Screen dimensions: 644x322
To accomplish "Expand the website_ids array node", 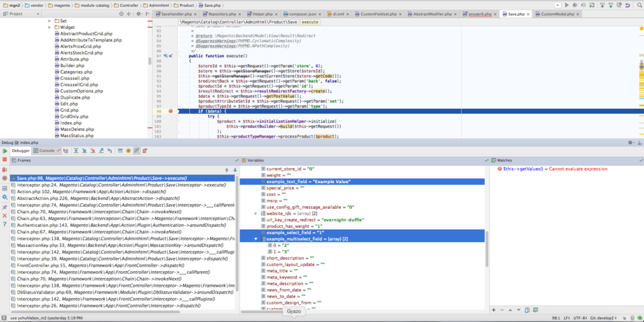I will click(x=255, y=213).
